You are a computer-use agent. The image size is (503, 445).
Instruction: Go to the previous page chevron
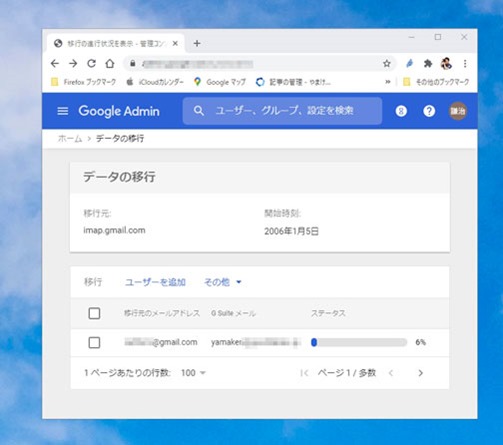391,373
